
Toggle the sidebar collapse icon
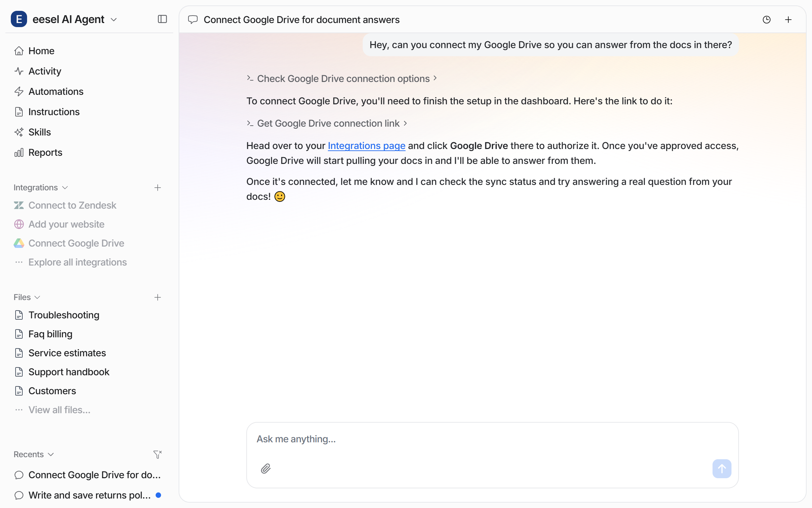click(162, 19)
